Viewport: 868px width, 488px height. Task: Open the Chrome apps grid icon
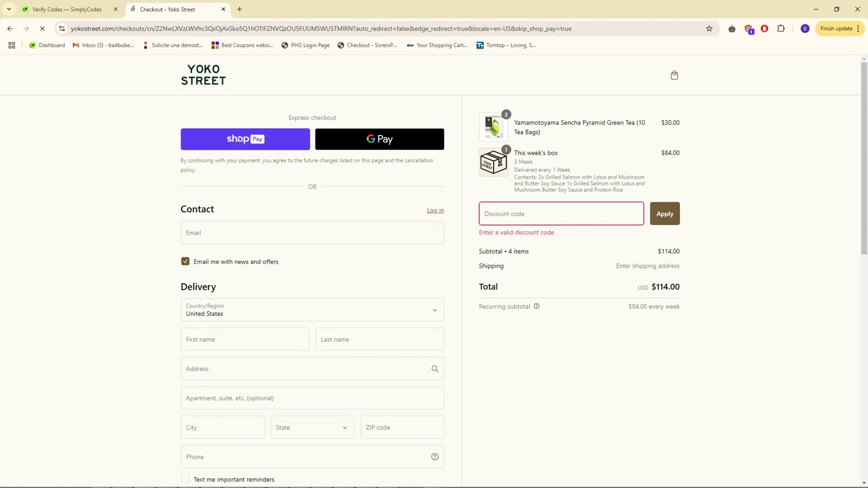pyautogui.click(x=12, y=45)
